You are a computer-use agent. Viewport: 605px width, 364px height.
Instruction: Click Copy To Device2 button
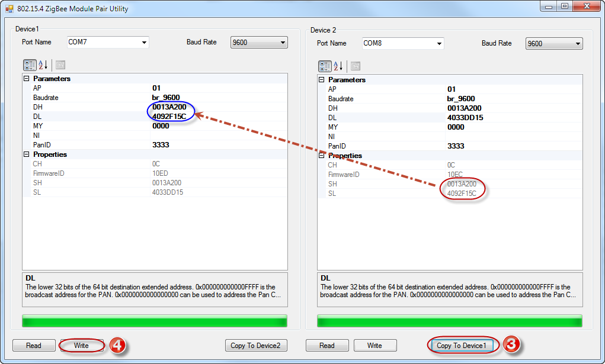(x=256, y=346)
